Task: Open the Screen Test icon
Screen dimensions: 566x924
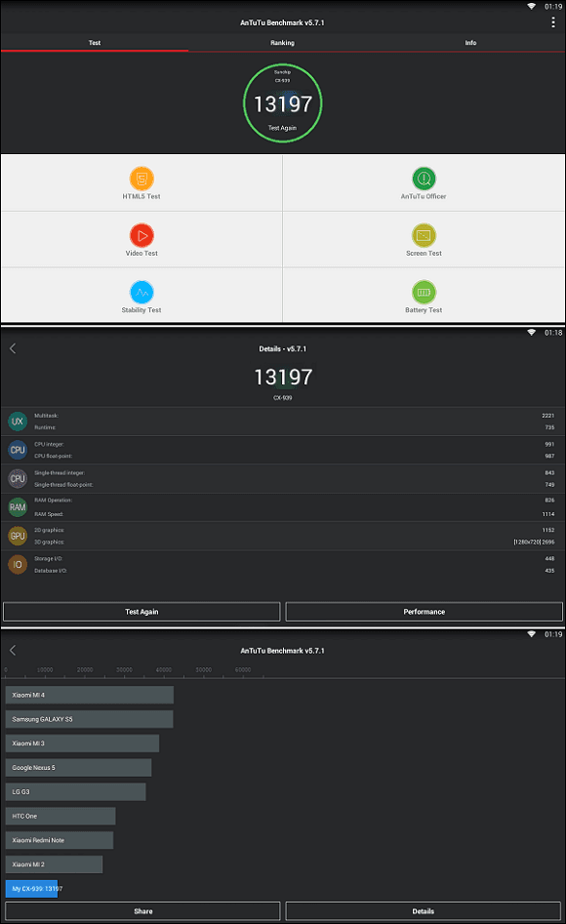Action: coord(424,235)
